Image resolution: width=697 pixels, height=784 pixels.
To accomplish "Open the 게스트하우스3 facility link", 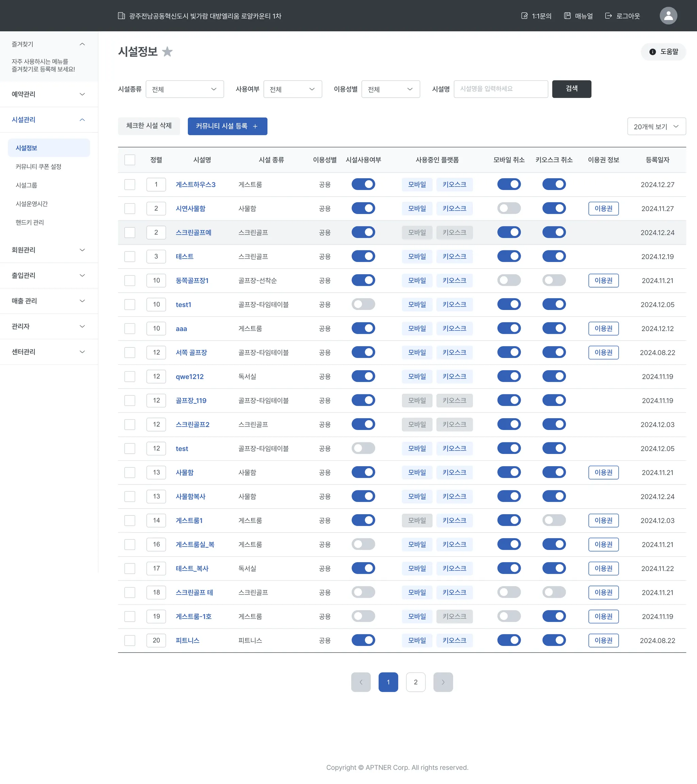I will tap(195, 184).
